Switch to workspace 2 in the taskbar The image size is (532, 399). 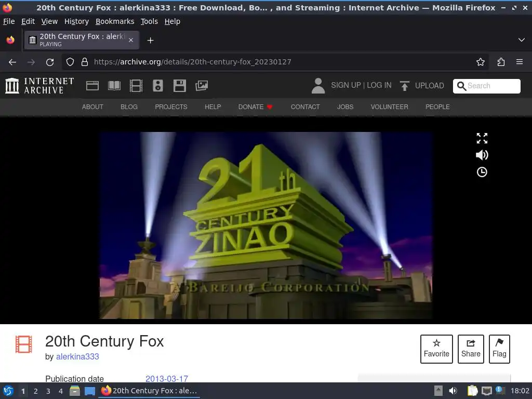[x=36, y=391]
